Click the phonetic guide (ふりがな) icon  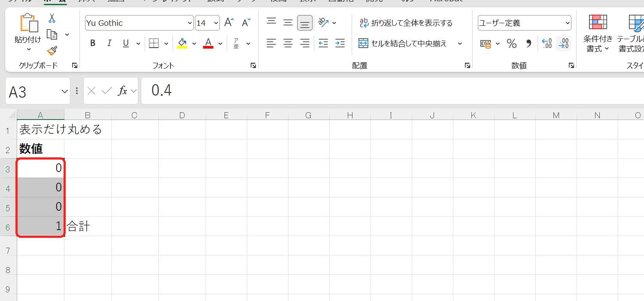[236, 43]
